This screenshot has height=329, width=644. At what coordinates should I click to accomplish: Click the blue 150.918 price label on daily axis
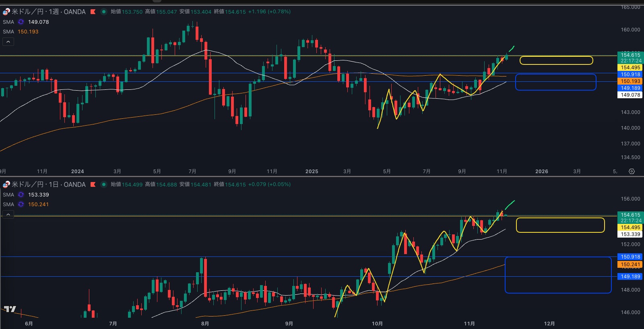coord(630,257)
